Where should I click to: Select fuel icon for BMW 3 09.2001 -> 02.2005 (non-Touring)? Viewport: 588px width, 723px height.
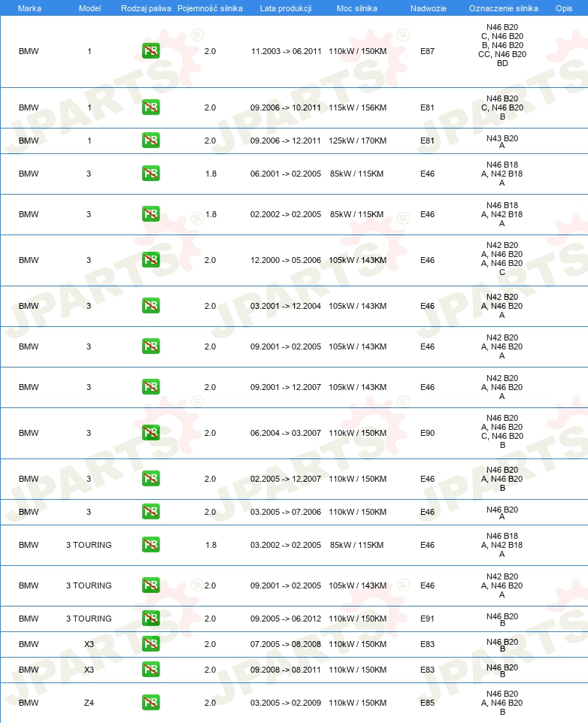(151, 346)
